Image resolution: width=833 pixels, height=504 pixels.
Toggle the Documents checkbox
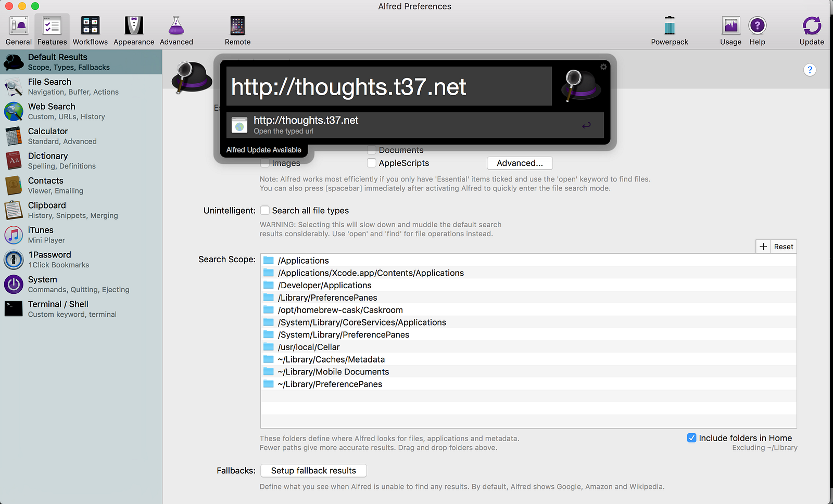372,150
